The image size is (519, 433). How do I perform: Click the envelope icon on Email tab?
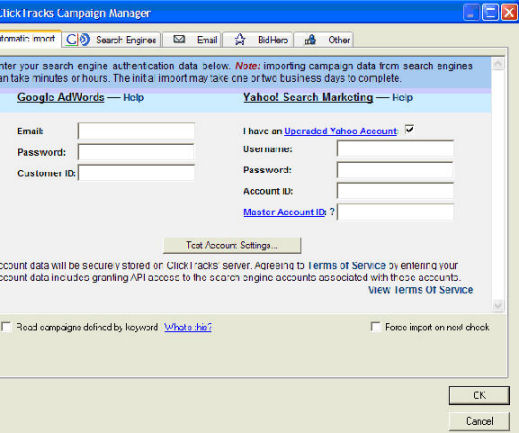[x=179, y=39]
